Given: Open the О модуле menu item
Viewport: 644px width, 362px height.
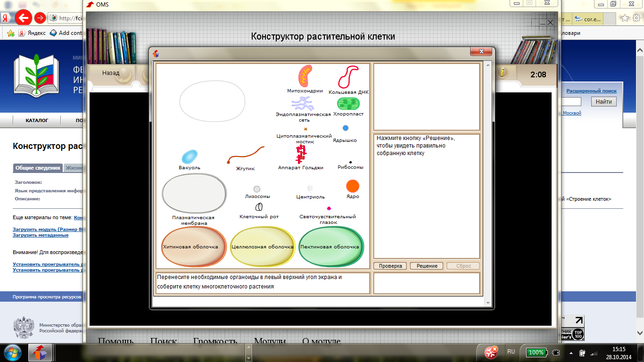Looking at the screenshot, I should pos(321,341).
